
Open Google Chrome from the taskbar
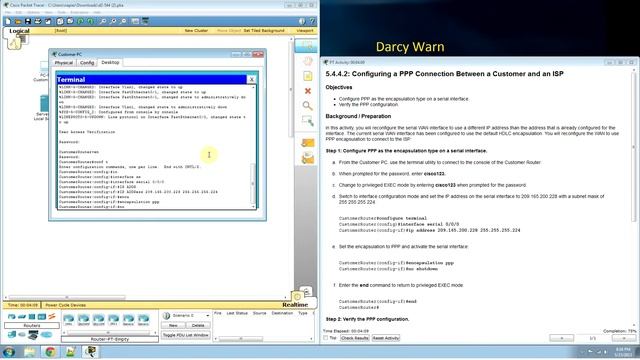[50, 351]
